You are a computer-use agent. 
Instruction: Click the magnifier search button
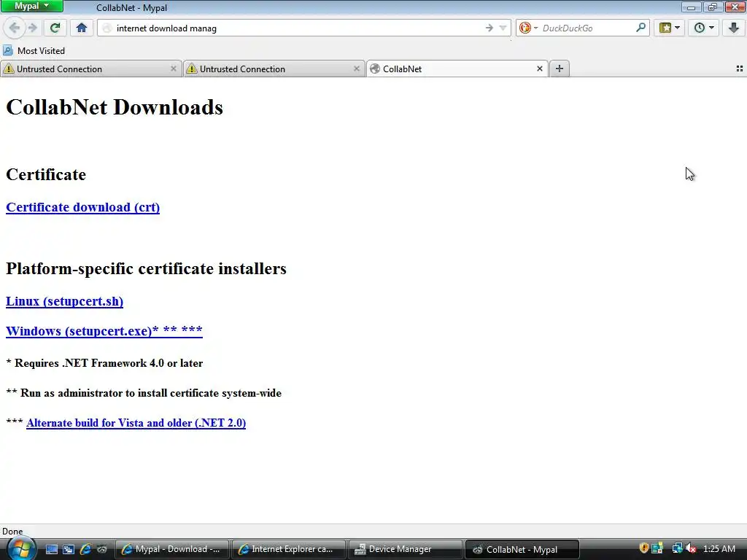pyautogui.click(x=640, y=28)
